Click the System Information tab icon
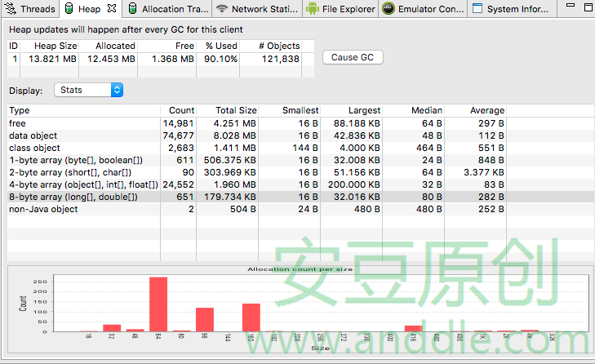 [x=477, y=8]
